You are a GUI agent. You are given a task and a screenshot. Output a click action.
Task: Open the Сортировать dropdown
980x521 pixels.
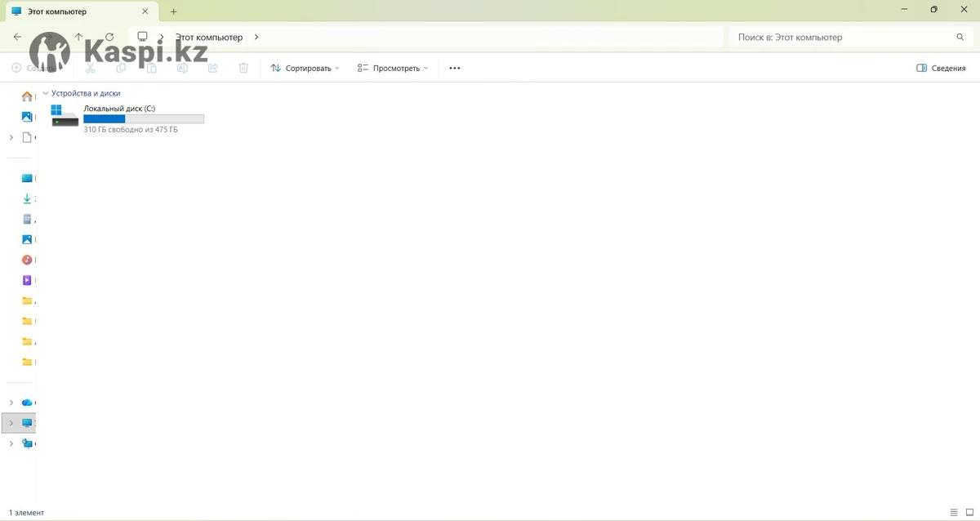click(x=305, y=69)
